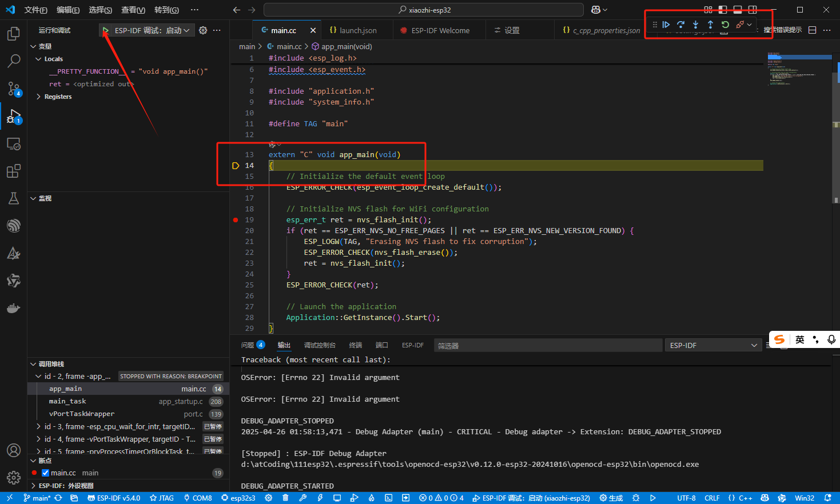This screenshot has width=840, height=504.
Task: Open the Testing flask view
Action: pos(13,198)
